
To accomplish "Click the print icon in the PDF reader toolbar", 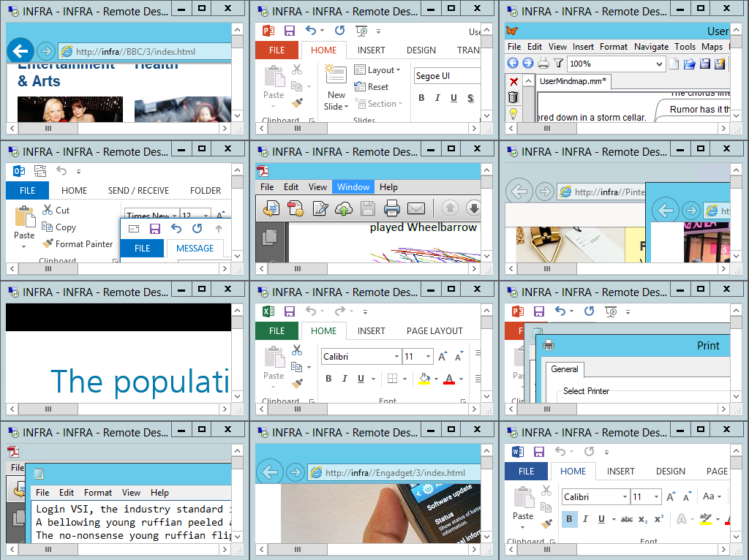I will [x=391, y=208].
